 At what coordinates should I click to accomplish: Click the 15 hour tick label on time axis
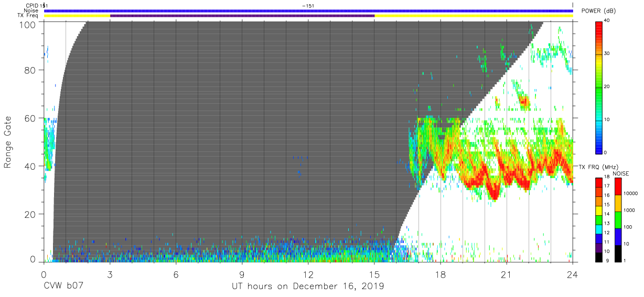[374, 274]
